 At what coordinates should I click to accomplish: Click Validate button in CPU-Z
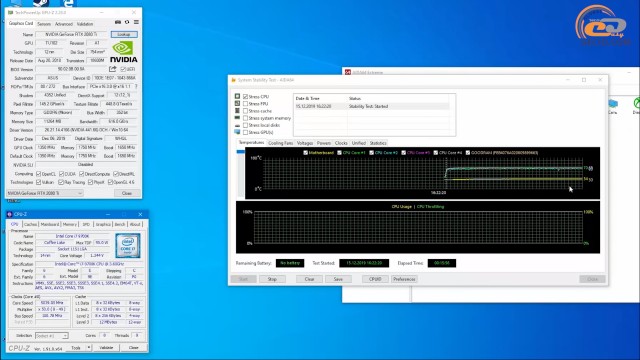106,348
